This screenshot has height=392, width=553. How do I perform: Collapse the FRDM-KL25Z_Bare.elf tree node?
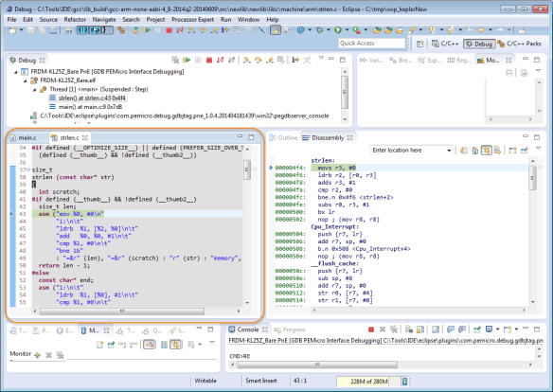click(25, 80)
